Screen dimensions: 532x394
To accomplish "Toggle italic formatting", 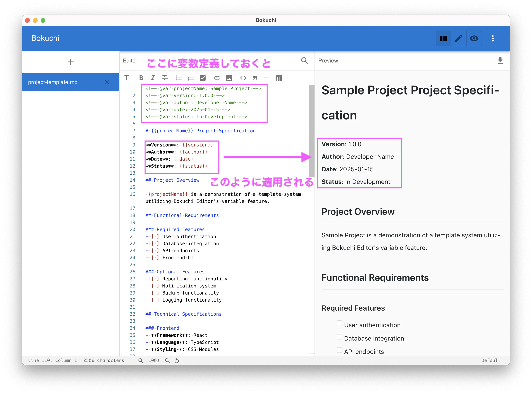I will (x=153, y=78).
